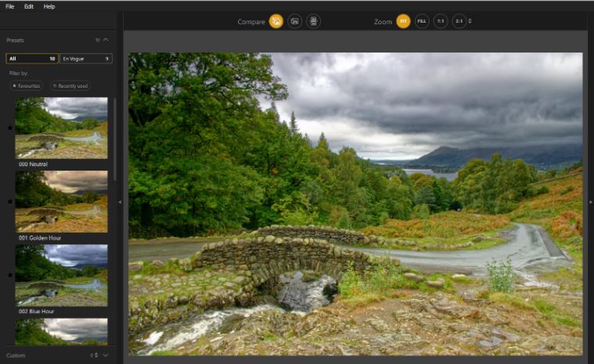Click the '000 Neutral' preset label
594x364 pixels.
(x=33, y=164)
